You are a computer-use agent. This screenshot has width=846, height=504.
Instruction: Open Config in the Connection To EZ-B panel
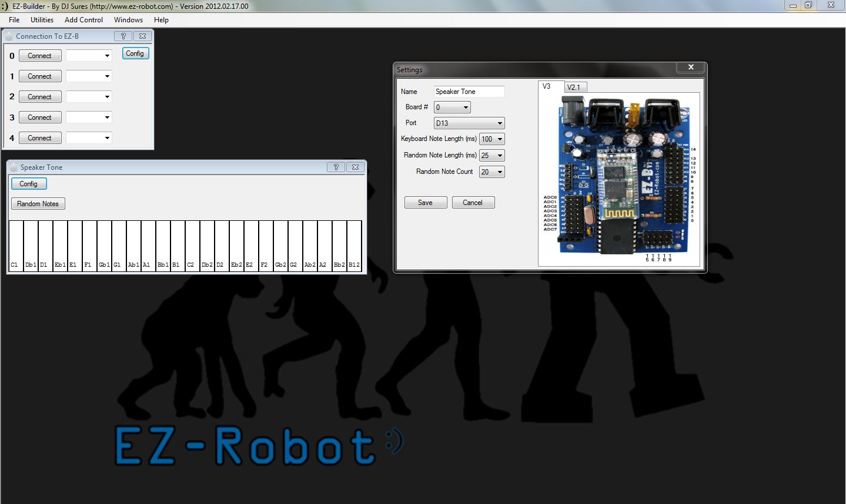tap(135, 53)
